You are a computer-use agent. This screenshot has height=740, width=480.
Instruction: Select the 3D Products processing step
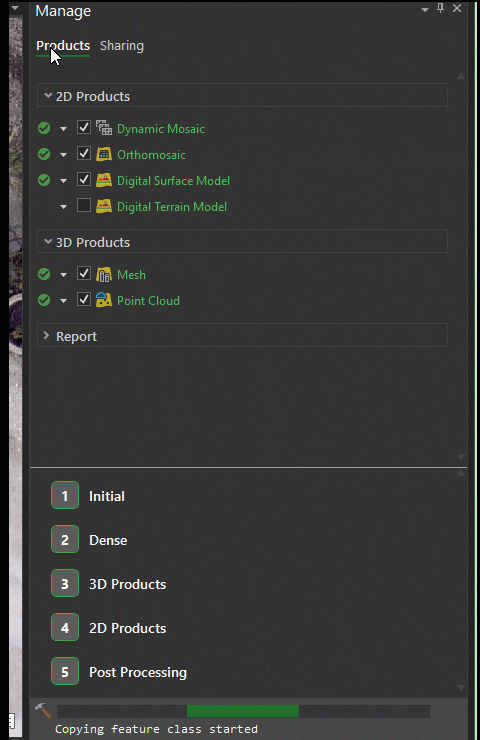[x=127, y=584]
